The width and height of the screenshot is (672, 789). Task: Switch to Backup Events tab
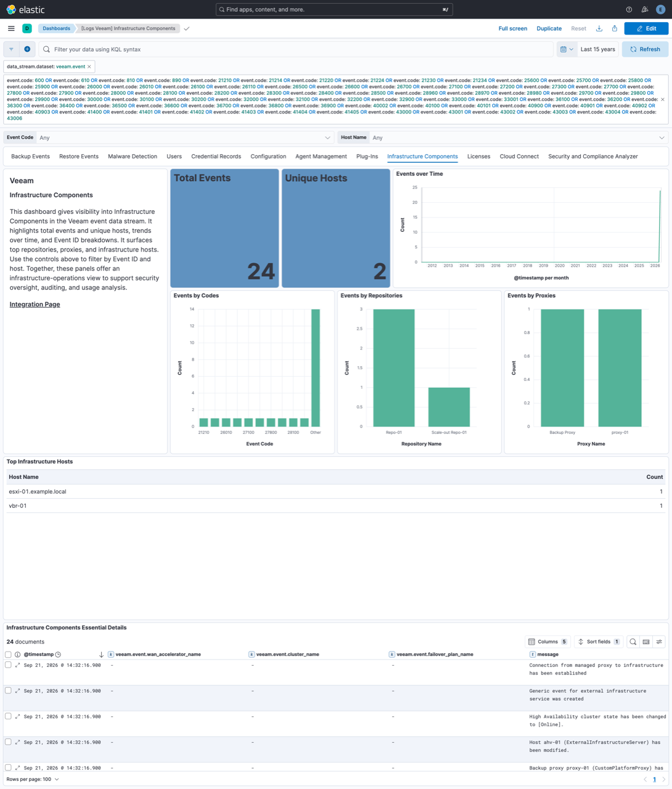pyautogui.click(x=30, y=157)
